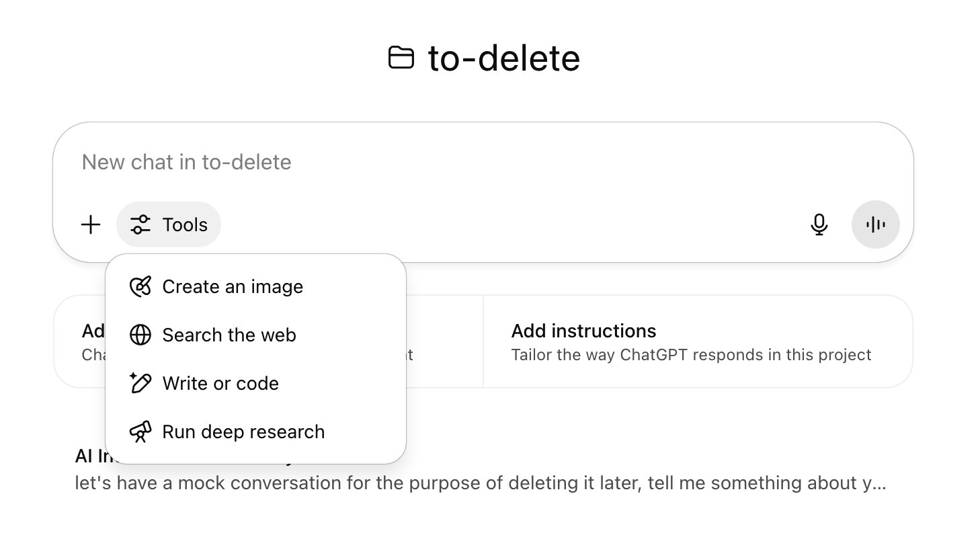980x539 pixels.
Task: Click the Tools sliders icon
Action: coord(140,224)
